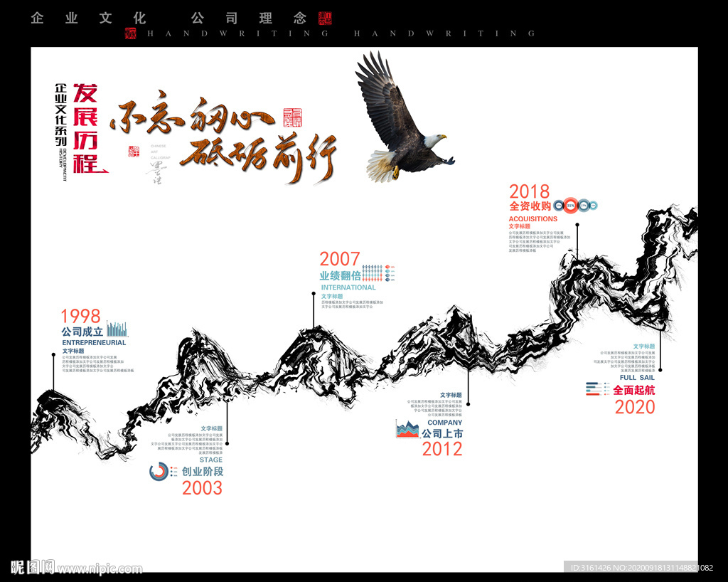Click the bar chart icon beside 公司成立
Image resolution: width=728 pixels, height=582 pixels.
[117, 329]
